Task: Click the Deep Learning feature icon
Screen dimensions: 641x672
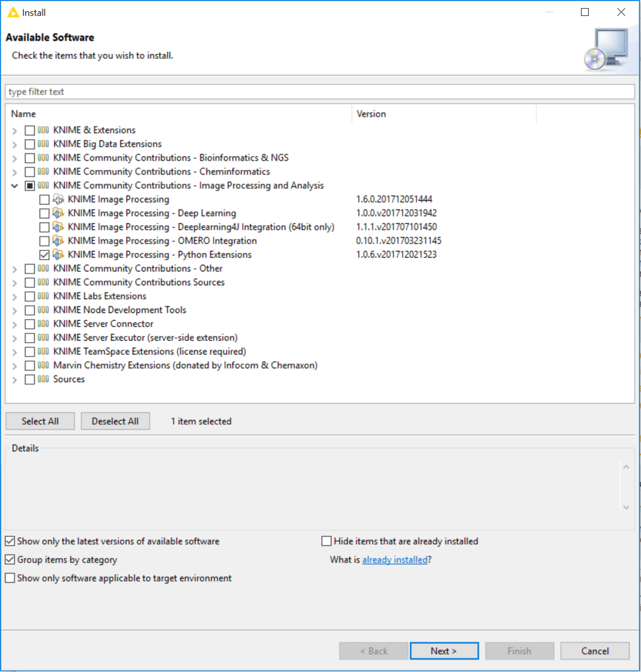Action: coord(58,213)
